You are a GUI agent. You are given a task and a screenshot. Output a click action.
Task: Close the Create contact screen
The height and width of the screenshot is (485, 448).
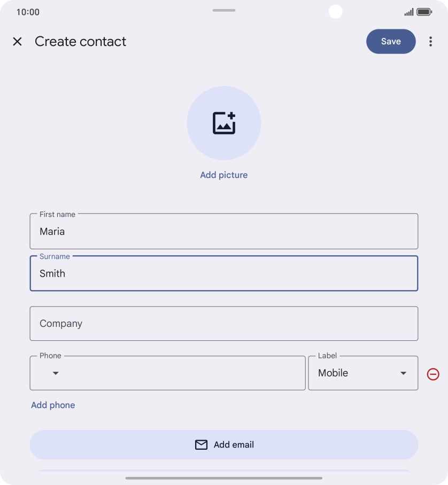coord(17,42)
